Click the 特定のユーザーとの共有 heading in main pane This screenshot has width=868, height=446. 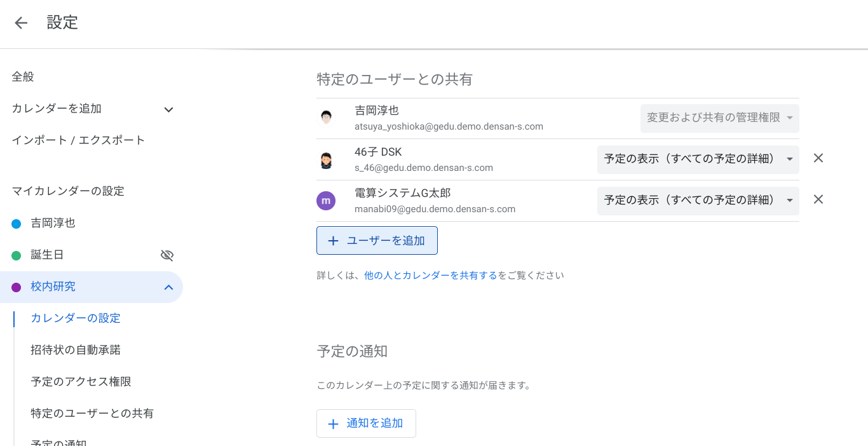click(x=395, y=79)
